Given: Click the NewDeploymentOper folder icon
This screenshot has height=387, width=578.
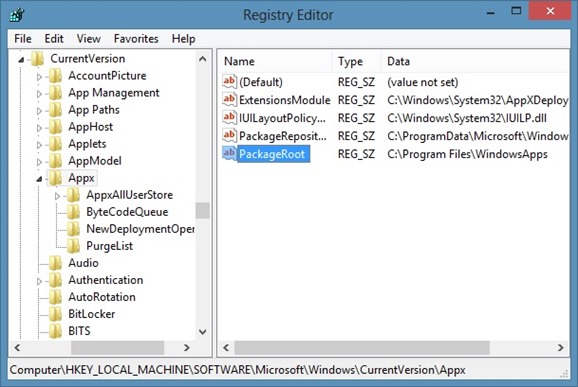Looking at the screenshot, I should pos(73,229).
